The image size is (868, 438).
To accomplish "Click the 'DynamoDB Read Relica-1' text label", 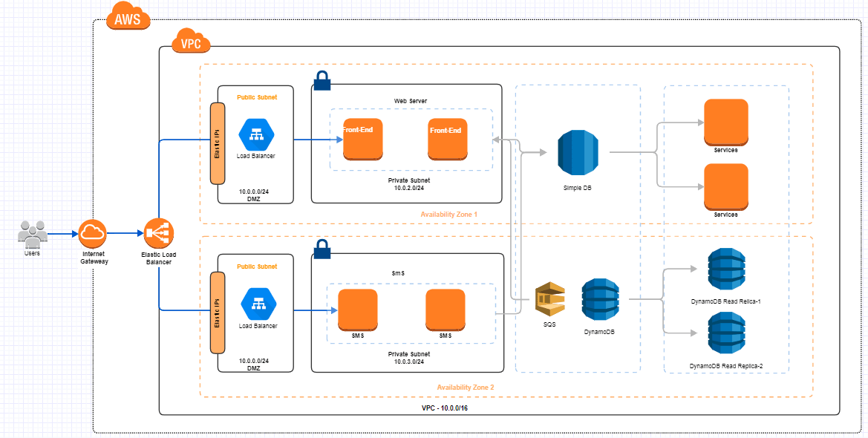I will point(726,302).
